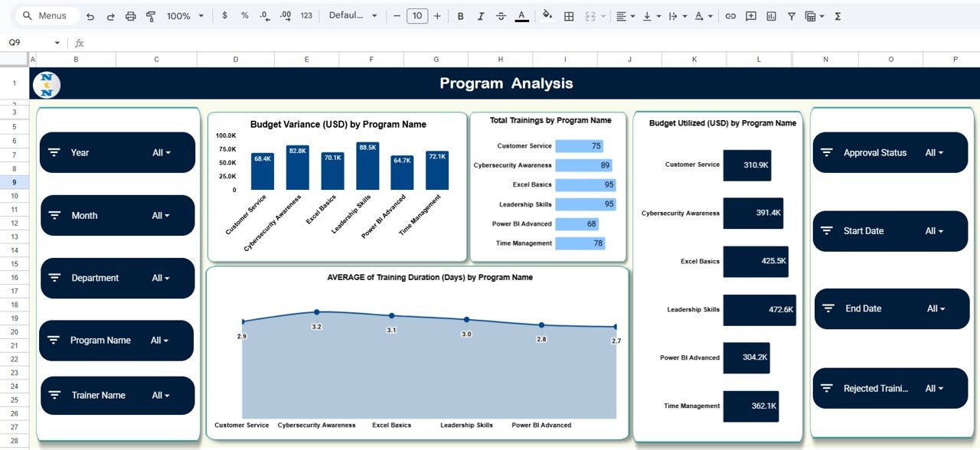Image resolution: width=980 pixels, height=450 pixels.
Task: Undo the last action
Action: tap(90, 15)
